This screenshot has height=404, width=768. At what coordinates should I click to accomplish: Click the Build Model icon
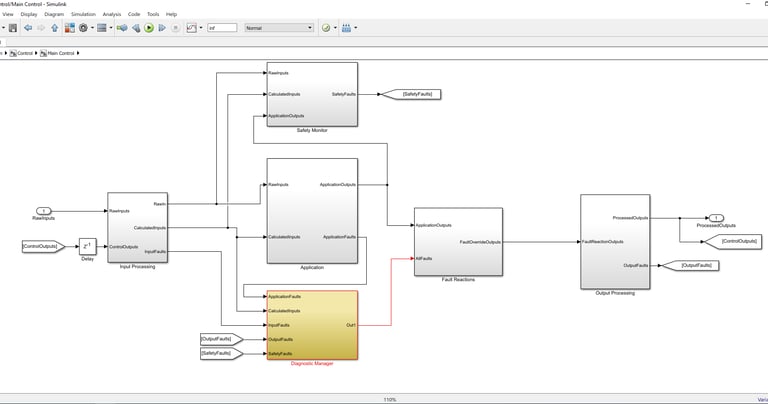pyautogui.click(x=346, y=28)
